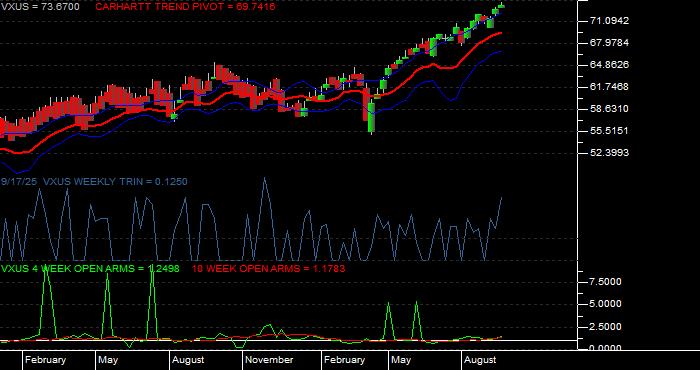
Task: Click the 58.6310 price axis value
Action: point(609,108)
